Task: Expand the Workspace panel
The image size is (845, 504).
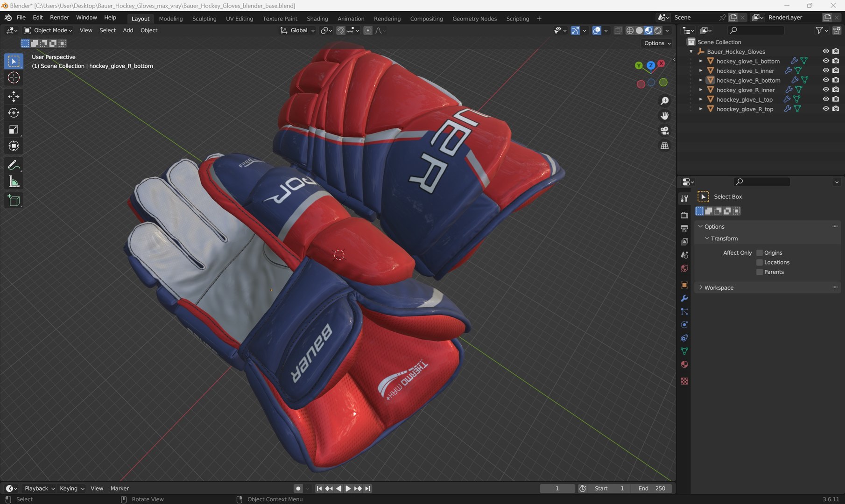Action: click(x=719, y=287)
